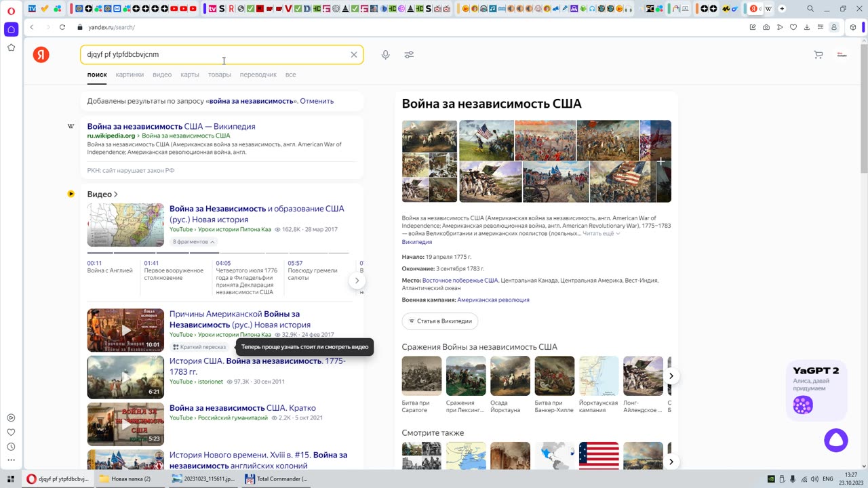Screen dimensions: 868x488
Task: Open a new tab with plus button
Action: tap(782, 9)
